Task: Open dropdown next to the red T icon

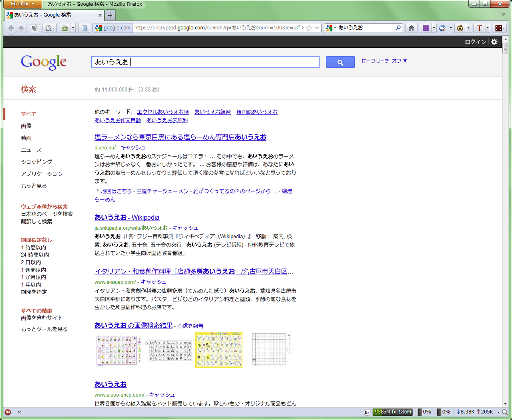Action: click(488, 28)
